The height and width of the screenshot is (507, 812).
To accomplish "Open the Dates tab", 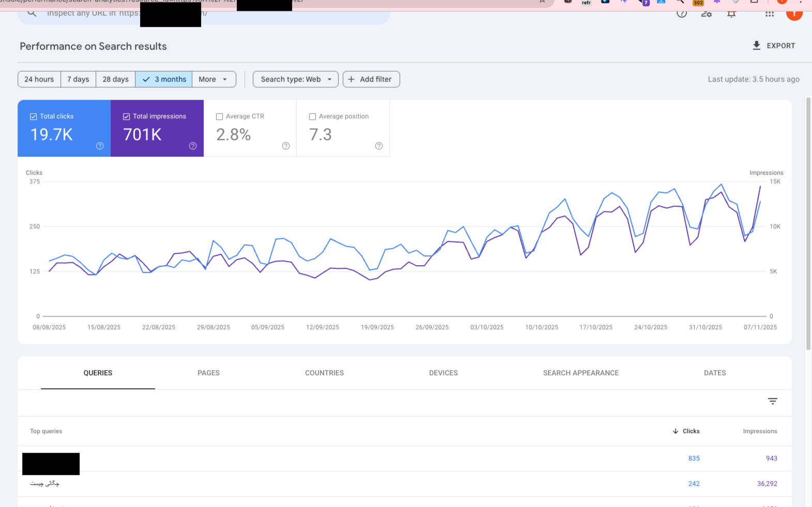I will coord(715,373).
